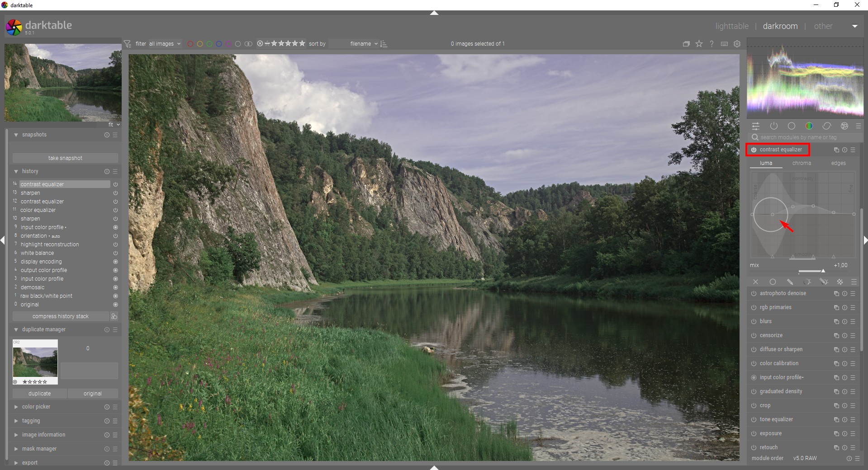
Task: Show only active modules group
Action: pyautogui.click(x=773, y=126)
